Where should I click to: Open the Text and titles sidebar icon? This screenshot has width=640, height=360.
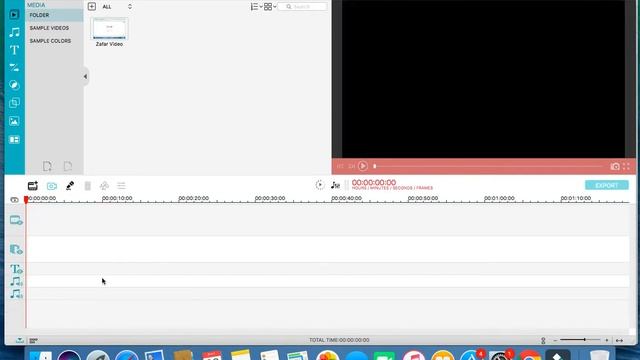coord(14,50)
